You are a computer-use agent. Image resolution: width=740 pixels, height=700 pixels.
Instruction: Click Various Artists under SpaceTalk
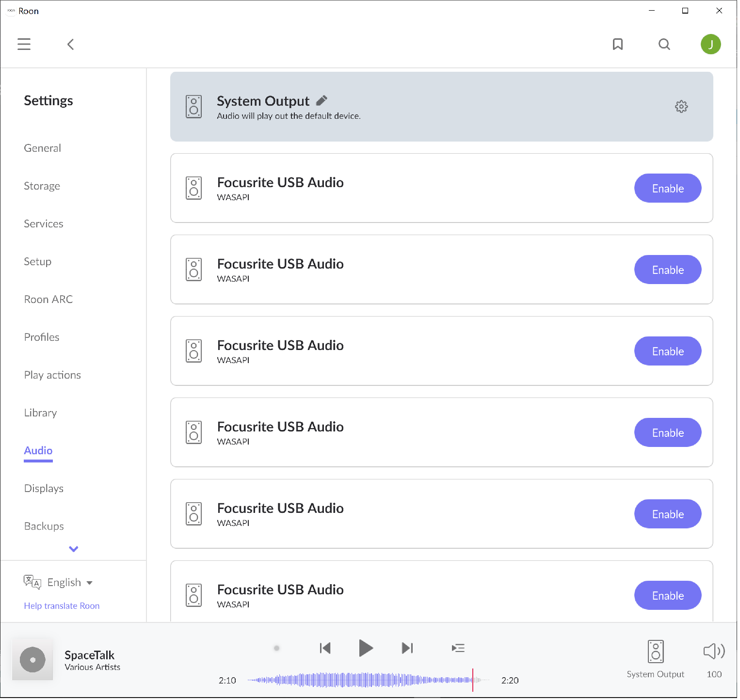click(x=93, y=668)
